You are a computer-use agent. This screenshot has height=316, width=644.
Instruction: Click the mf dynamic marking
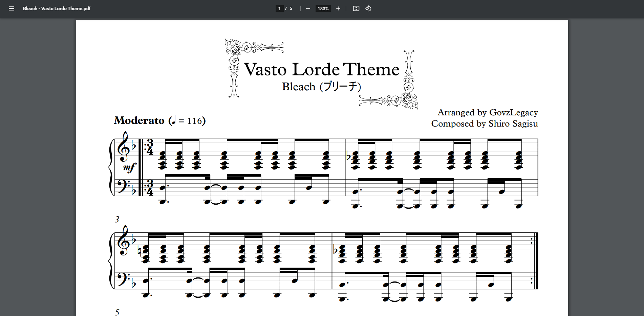pyautogui.click(x=129, y=167)
